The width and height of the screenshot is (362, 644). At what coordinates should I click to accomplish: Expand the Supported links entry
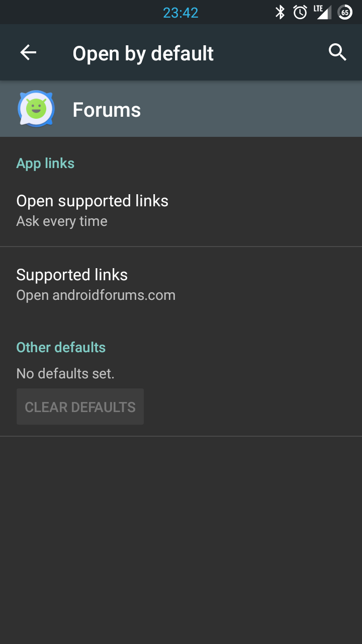coord(72,275)
